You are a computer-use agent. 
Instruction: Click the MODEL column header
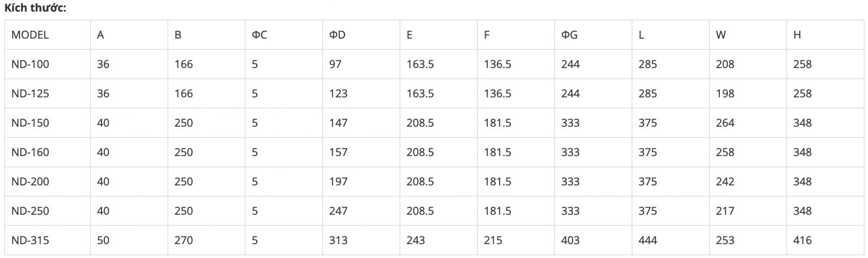point(30,35)
